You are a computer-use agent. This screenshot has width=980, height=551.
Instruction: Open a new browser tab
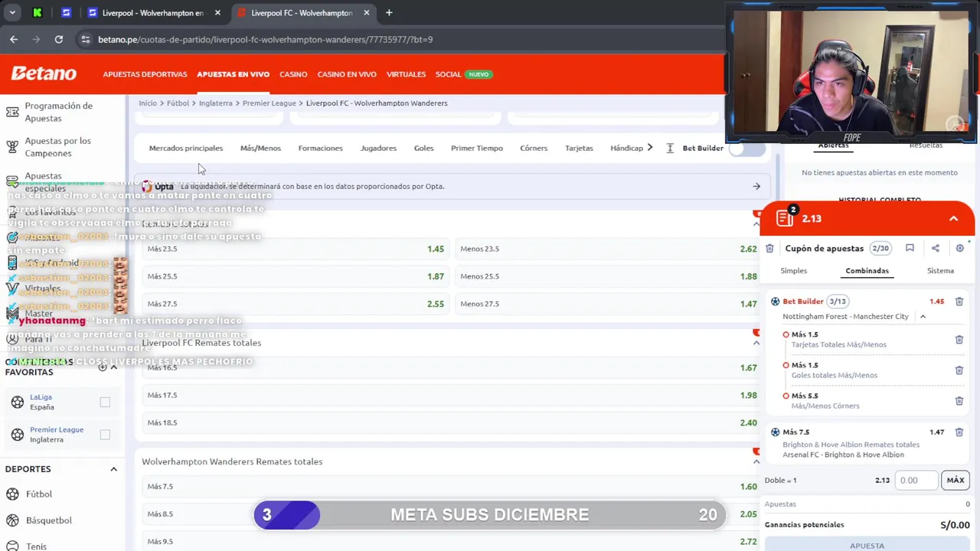tap(389, 13)
